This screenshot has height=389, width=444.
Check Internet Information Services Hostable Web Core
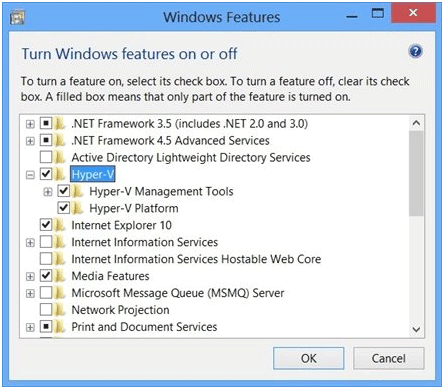[x=46, y=259]
